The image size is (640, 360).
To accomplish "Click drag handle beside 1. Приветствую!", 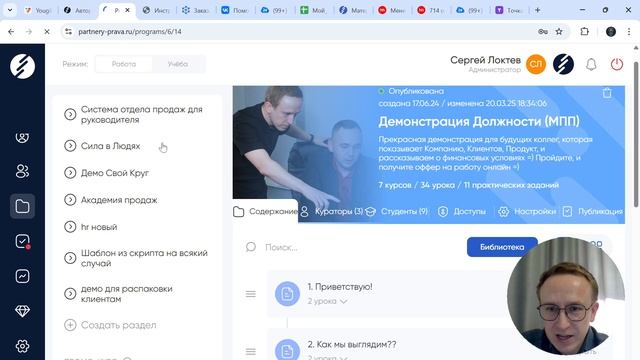I will point(251,294).
